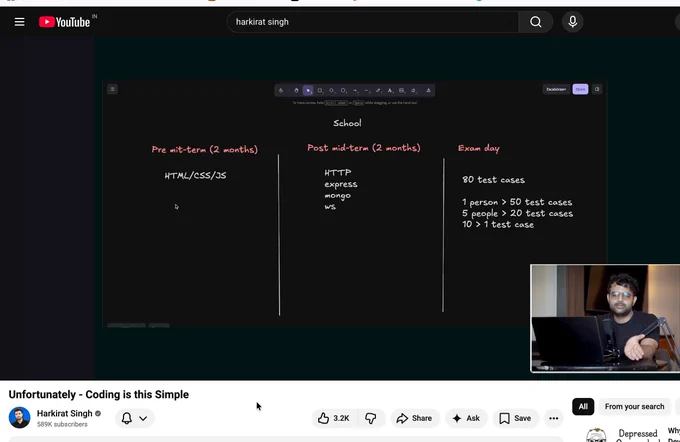
Task: Click the '589K subscribers' text
Action: [x=62, y=424]
